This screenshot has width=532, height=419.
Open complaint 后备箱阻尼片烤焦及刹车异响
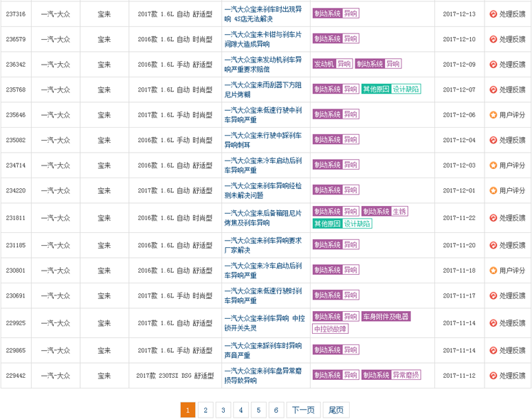pos(263,218)
